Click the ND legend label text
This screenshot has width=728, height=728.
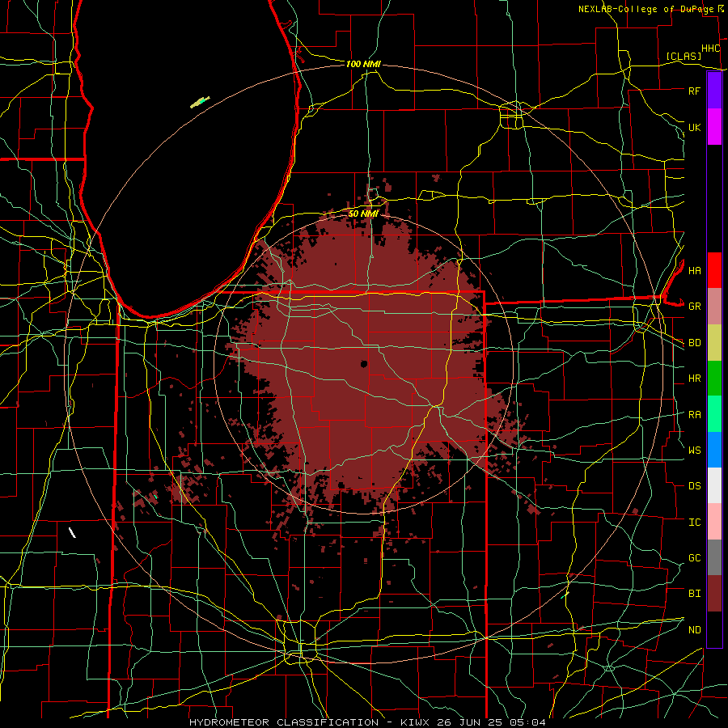coord(694,629)
